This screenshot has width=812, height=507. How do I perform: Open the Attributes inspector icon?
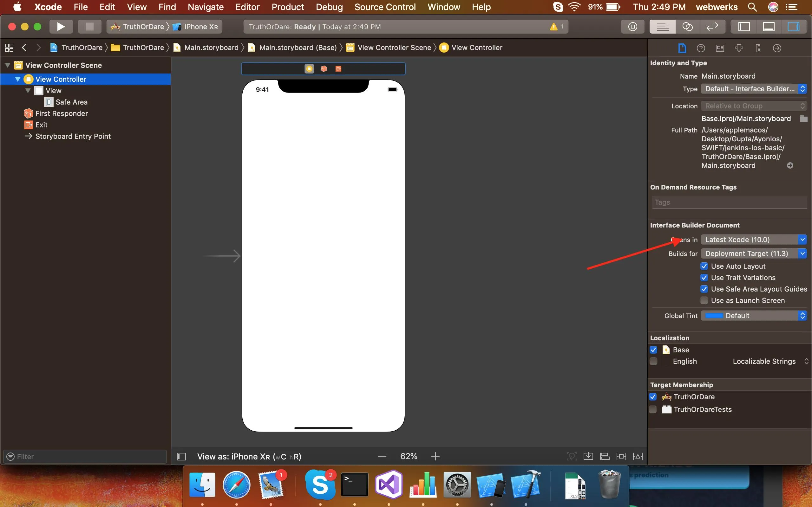coord(739,48)
